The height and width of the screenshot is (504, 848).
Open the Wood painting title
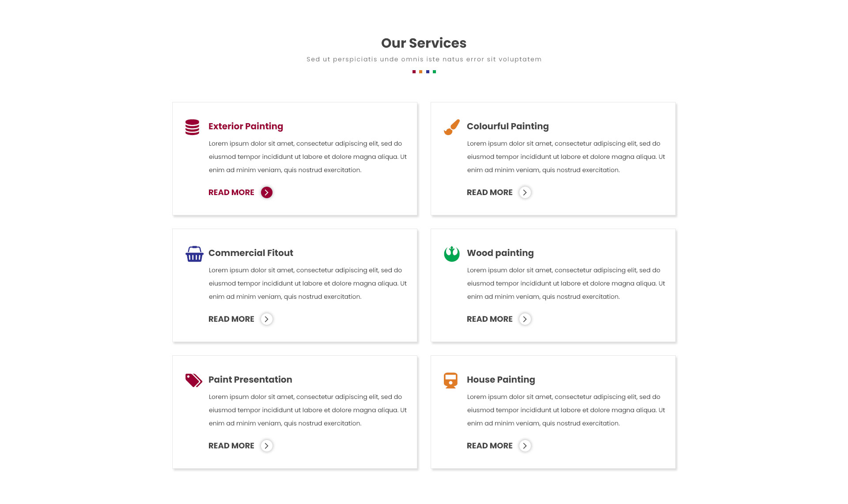[x=500, y=253]
